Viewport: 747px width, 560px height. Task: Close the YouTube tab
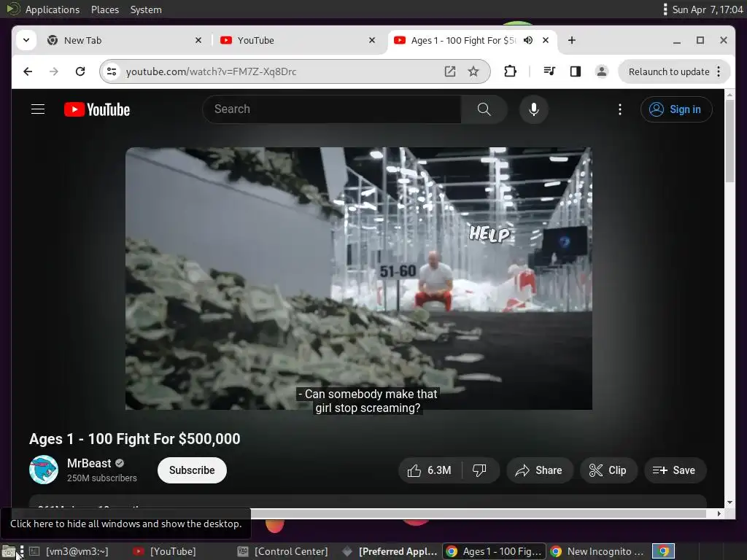coord(372,41)
